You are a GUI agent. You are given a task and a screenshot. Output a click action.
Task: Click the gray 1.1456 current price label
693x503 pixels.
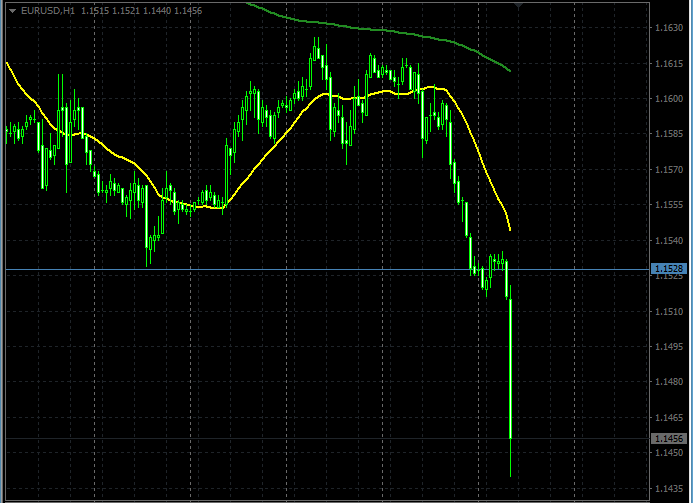click(x=669, y=438)
